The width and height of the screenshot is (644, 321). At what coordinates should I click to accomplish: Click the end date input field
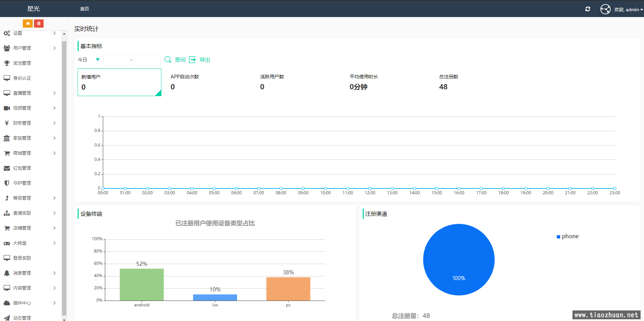[147, 60]
